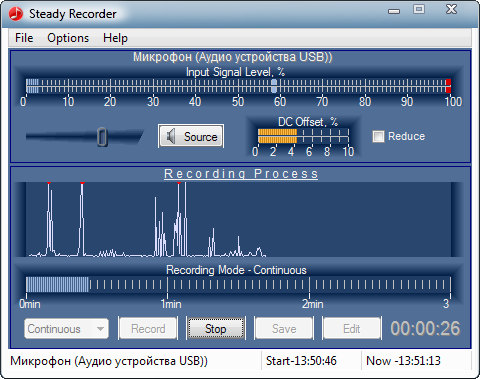480x379 pixels.
Task: Open the File menu
Action: (24, 38)
